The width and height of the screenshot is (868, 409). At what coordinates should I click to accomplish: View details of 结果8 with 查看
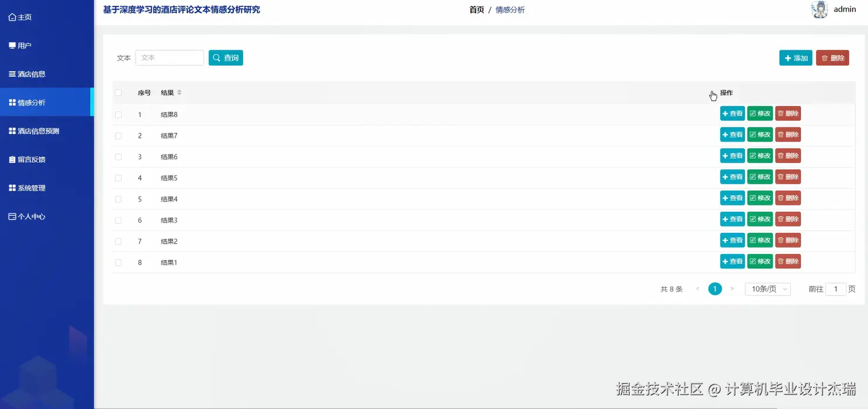(732, 114)
